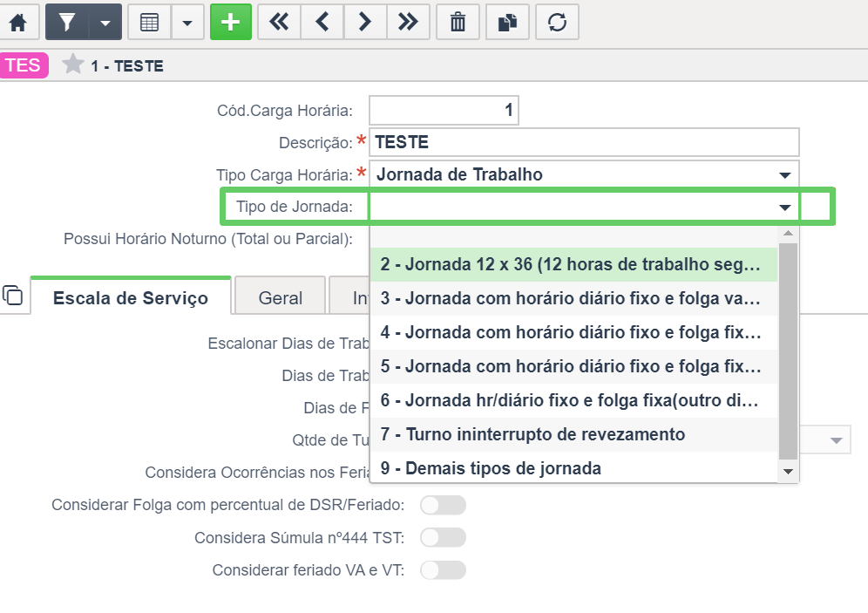The image size is (868, 613).
Task: Duplicate the current record
Action: [508, 23]
